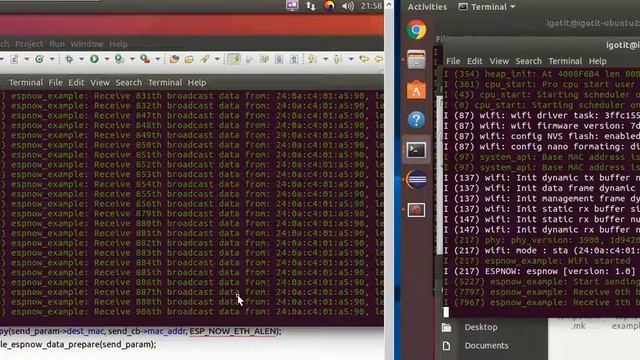Select Desktop in file manager sidebar
640x360 pixels.
click(481, 327)
